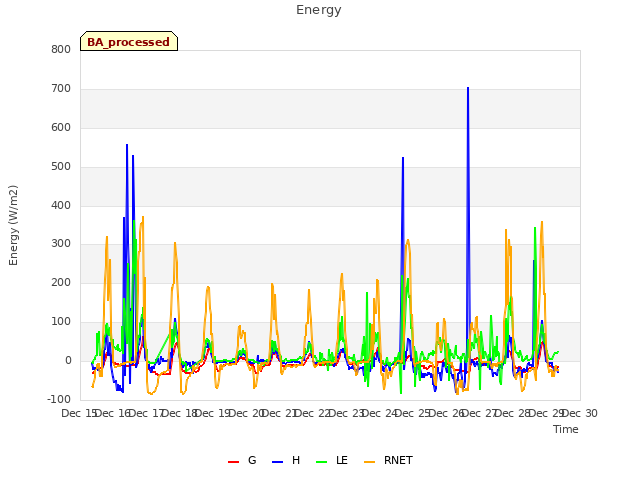Click the green LE legend color marker
640x480 pixels.
click(x=322, y=462)
